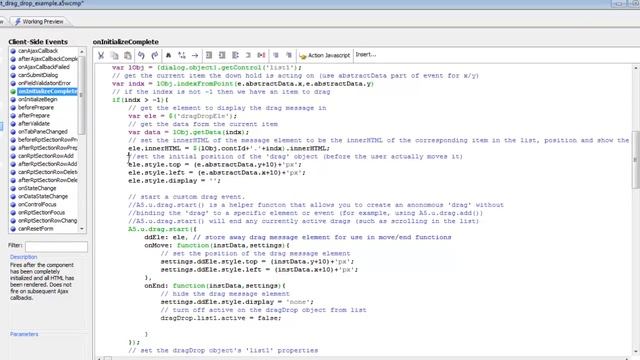Open the find-and-replace toolbar icon
This screenshot has width=640, height=360.
click(182, 55)
